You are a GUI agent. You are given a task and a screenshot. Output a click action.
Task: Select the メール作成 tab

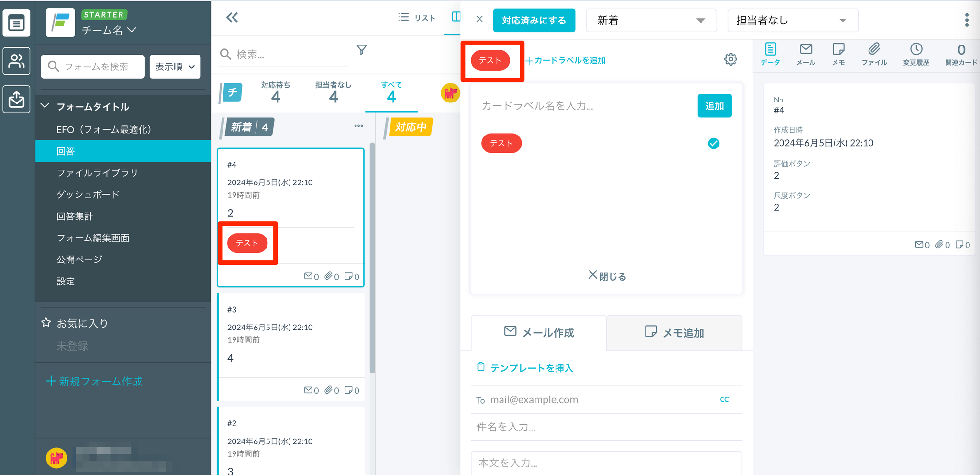pos(539,332)
